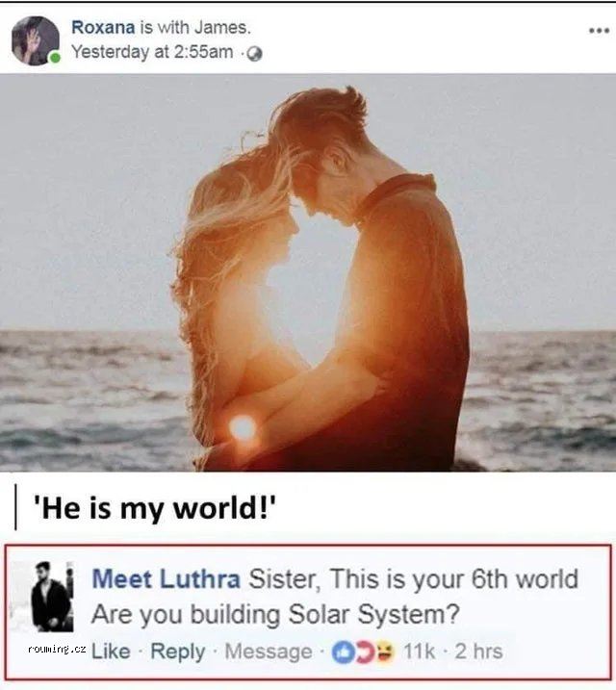Viewport: 616px width, 690px height.
Task: Open the Yesterday at 2:55am timestamp
Action: [152, 52]
